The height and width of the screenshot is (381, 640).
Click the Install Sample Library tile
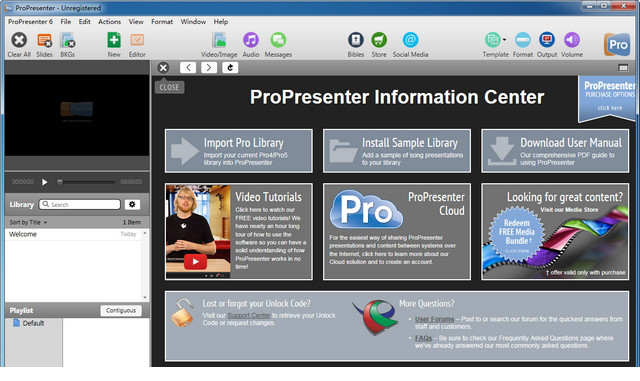point(397,151)
